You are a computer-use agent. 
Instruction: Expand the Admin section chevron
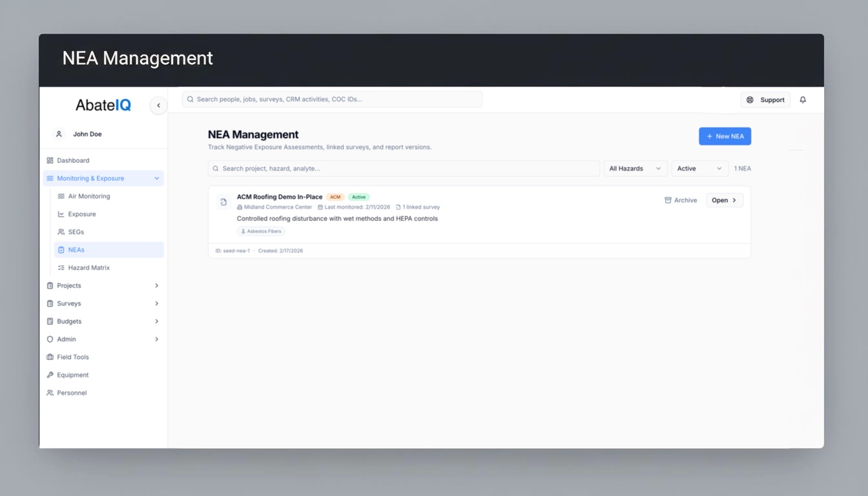pyautogui.click(x=156, y=339)
